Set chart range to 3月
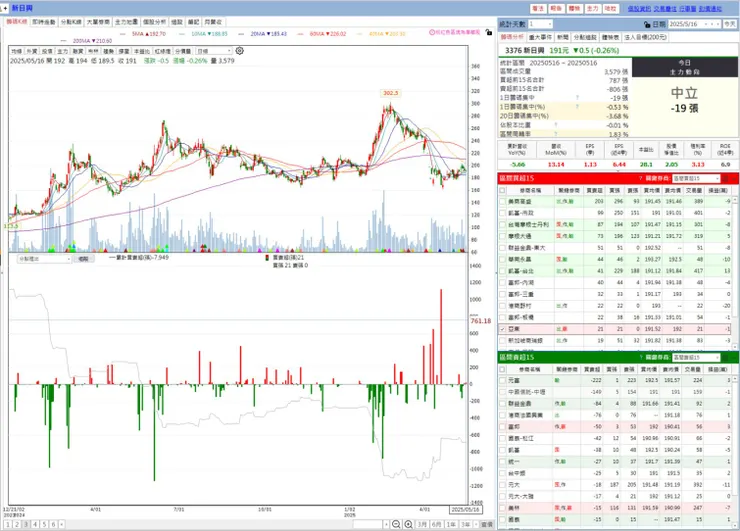This screenshot has width=740, height=531. (422, 524)
